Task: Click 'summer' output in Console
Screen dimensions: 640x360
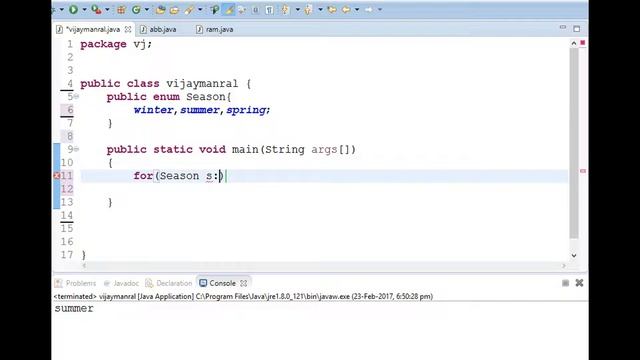Action: [74, 309]
